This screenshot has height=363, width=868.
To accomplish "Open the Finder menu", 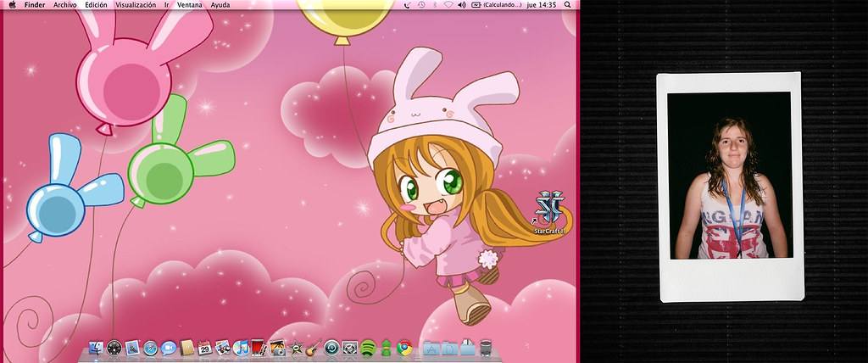I will [34, 4].
